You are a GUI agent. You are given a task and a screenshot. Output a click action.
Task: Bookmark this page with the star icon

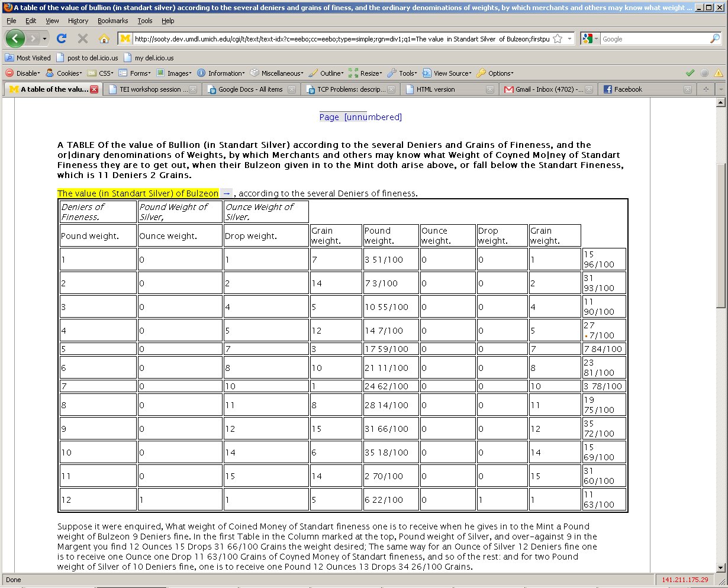click(x=557, y=38)
